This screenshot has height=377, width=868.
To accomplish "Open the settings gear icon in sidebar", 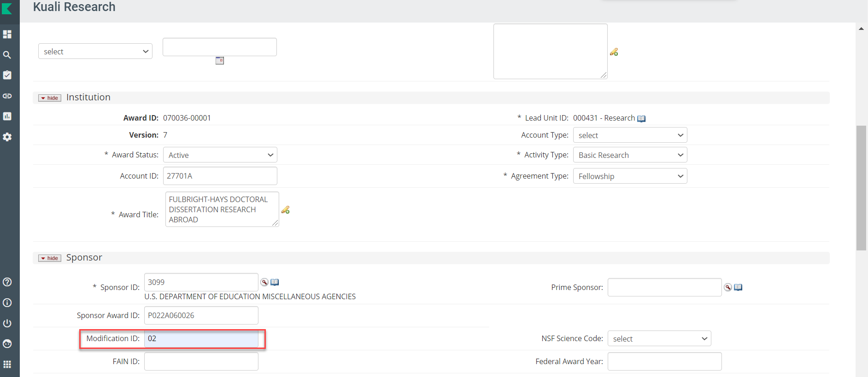I will (x=7, y=137).
